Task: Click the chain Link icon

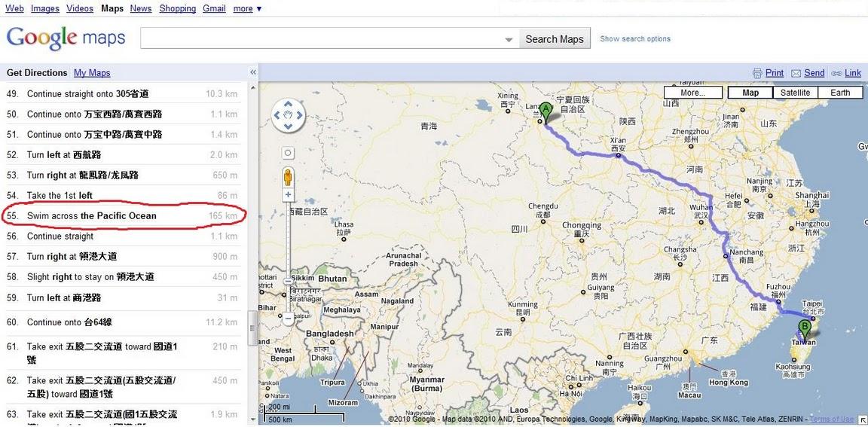Action: (x=836, y=73)
